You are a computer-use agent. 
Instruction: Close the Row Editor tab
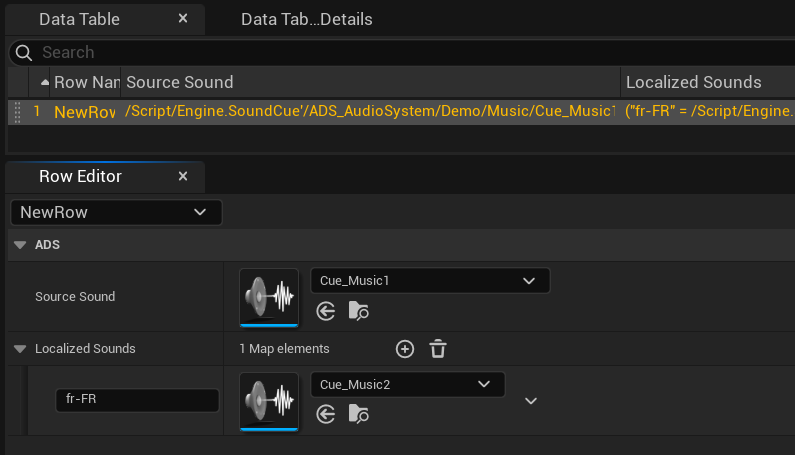tap(183, 176)
